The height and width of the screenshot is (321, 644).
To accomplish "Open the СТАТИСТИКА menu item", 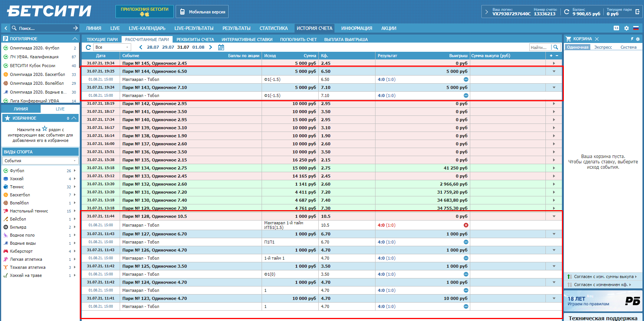I will coord(273,28).
